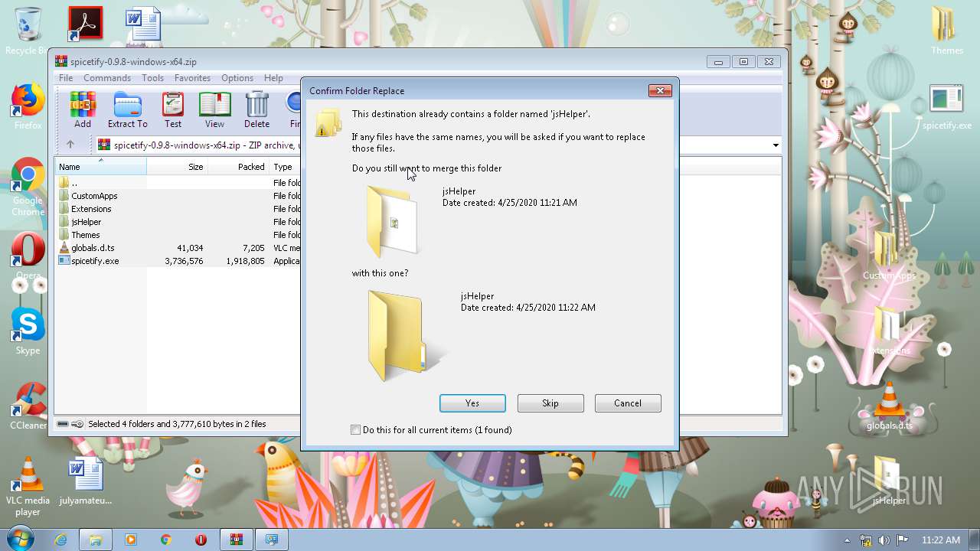Open the Help menu
Viewport: 980px width, 551px height.
(x=273, y=78)
